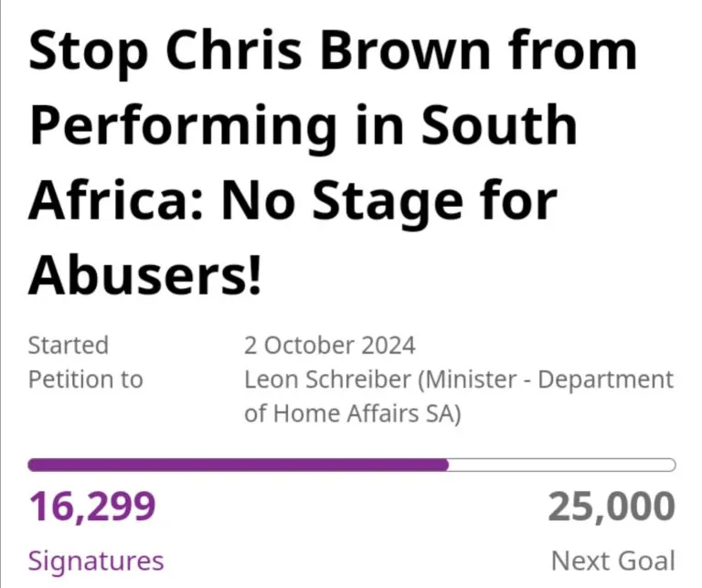Image resolution: width=702 pixels, height=588 pixels.
Task: Click the of Home Affairs SA) text
Action: [352, 412]
